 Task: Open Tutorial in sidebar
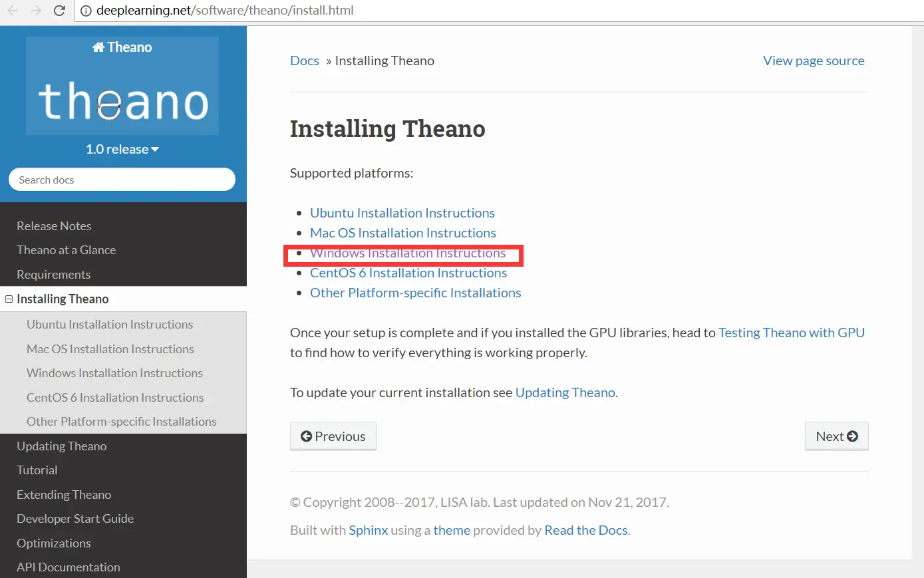click(37, 470)
